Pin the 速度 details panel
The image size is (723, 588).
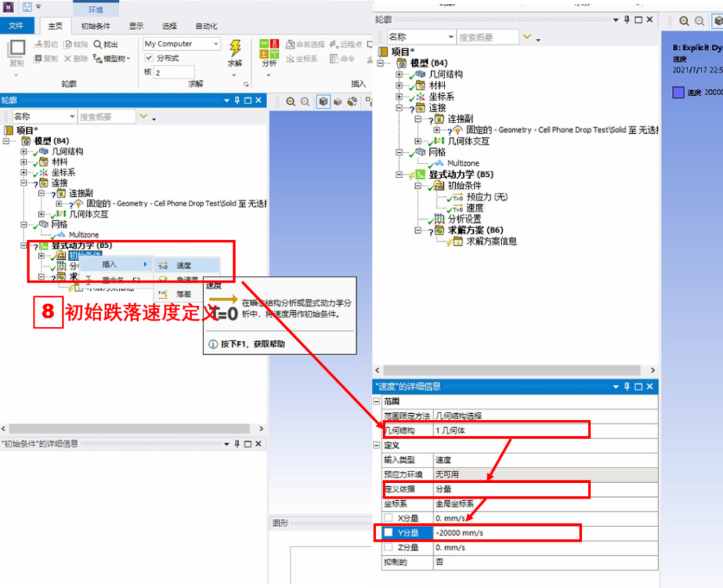[x=627, y=386]
